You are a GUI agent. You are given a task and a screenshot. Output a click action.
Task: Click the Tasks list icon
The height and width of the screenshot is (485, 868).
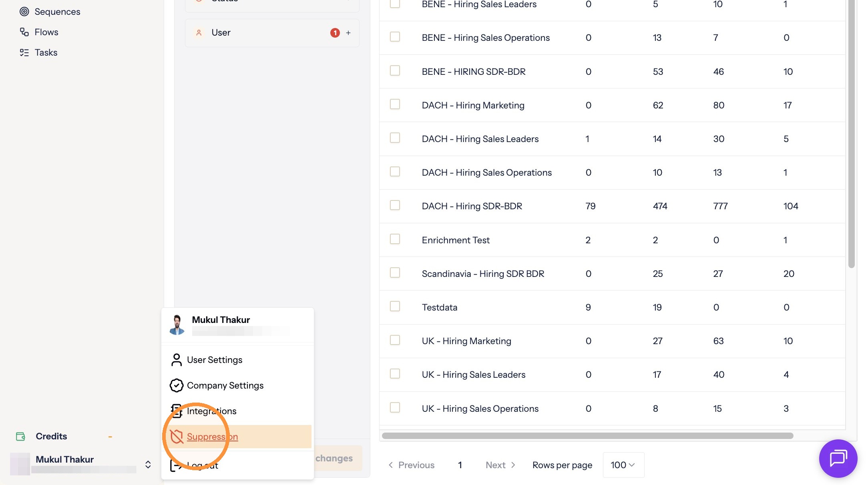pyautogui.click(x=24, y=52)
